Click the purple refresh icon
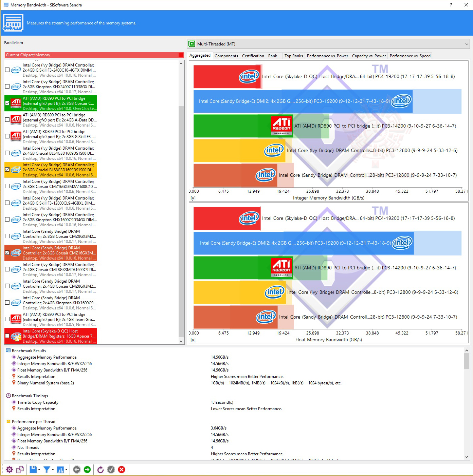The image size is (473, 476). coord(101,470)
